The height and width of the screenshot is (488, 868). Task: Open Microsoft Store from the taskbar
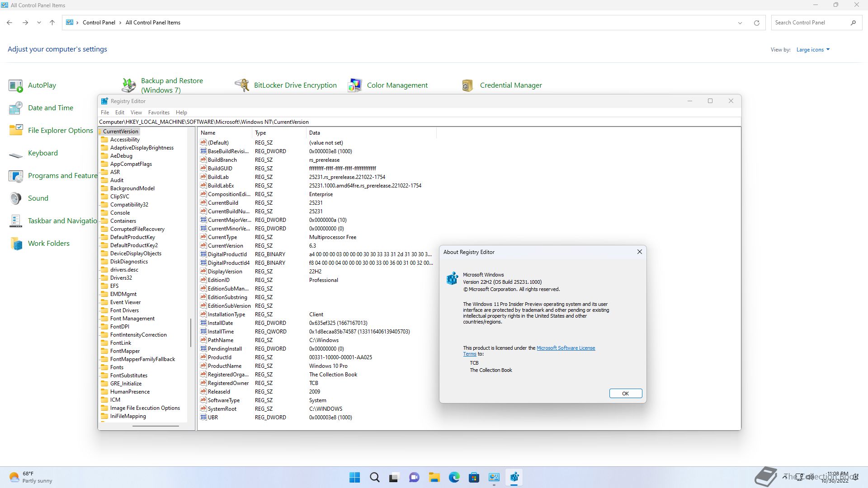474,477
